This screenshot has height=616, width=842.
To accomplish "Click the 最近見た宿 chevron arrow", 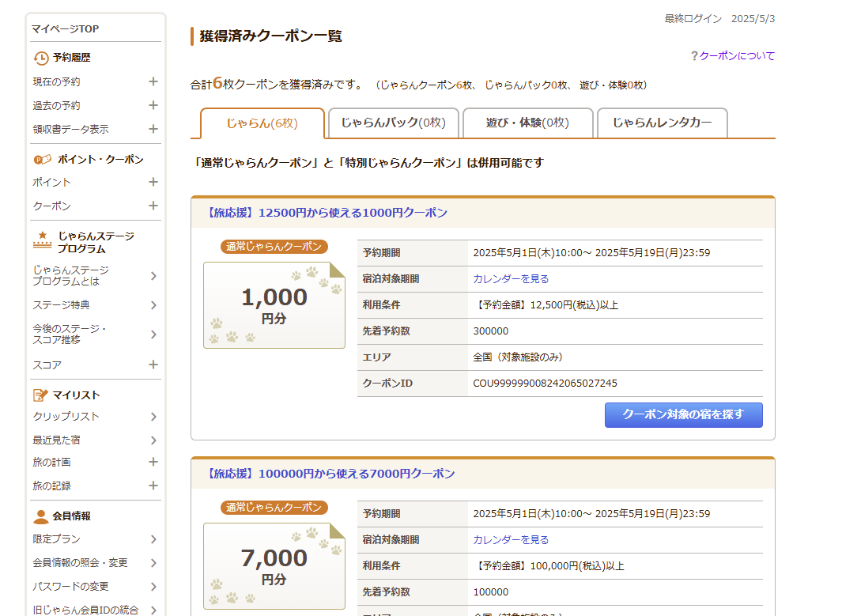I will tap(153, 440).
